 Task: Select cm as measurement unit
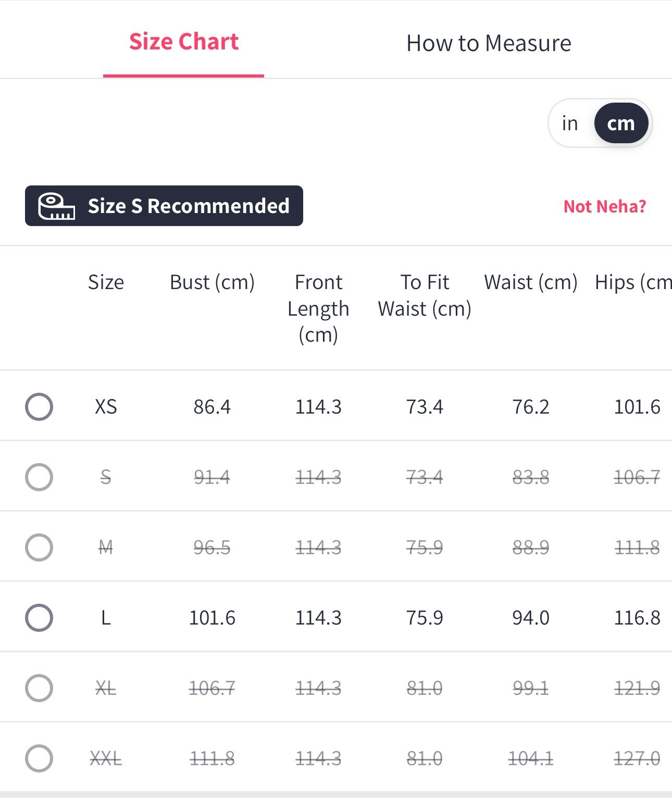pyautogui.click(x=621, y=123)
